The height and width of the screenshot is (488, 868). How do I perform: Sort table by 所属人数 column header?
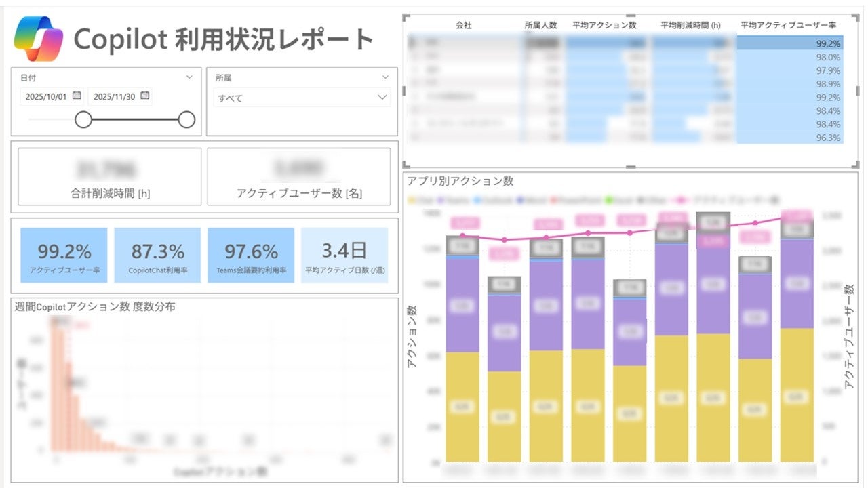540,25
